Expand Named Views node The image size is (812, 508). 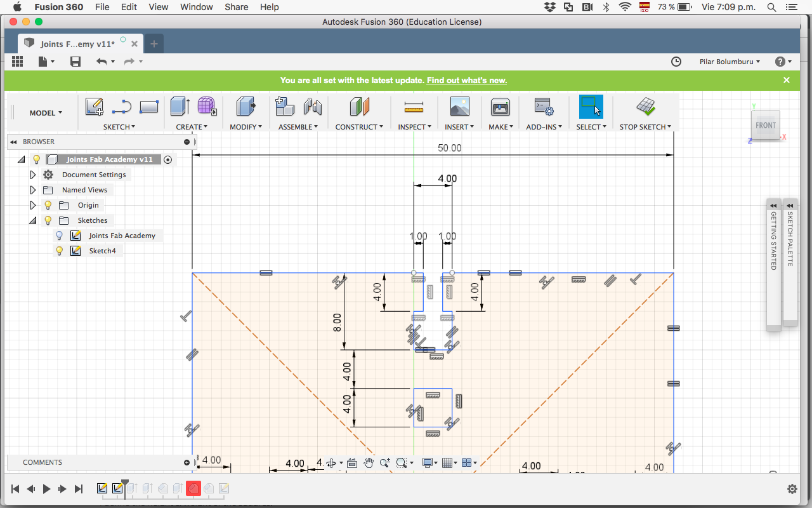32,190
